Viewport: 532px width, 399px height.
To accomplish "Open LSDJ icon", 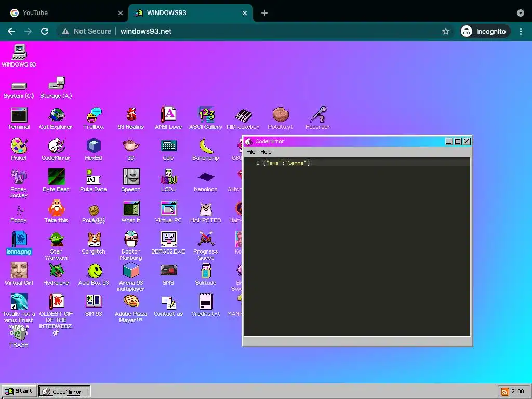I will click(168, 180).
